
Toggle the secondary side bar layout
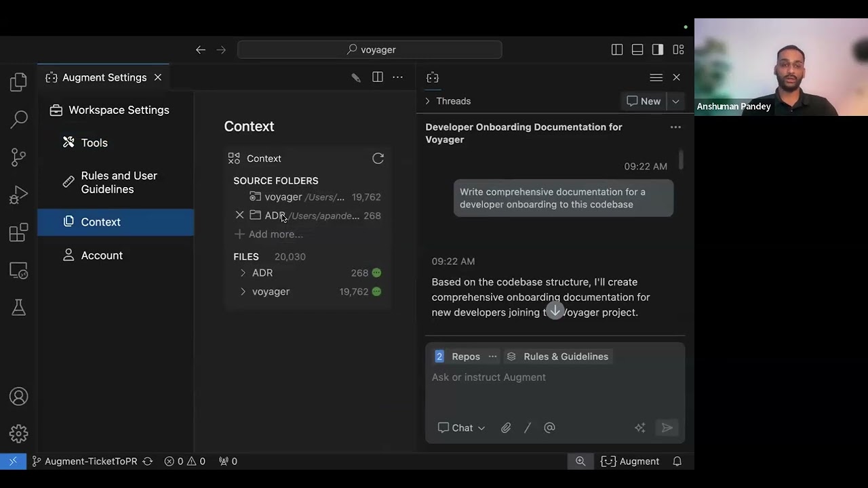coord(658,49)
